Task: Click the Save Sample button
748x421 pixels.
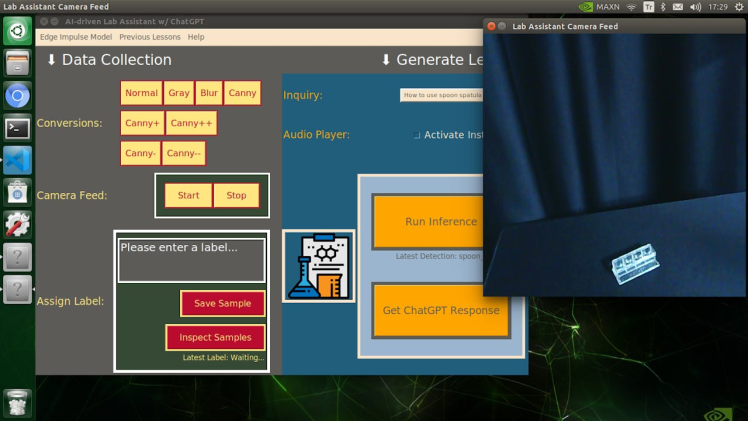Action: (222, 303)
